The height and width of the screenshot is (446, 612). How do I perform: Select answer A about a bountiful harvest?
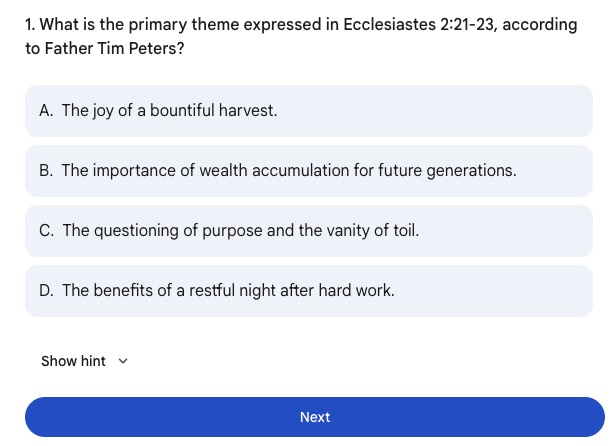pyautogui.click(x=308, y=111)
